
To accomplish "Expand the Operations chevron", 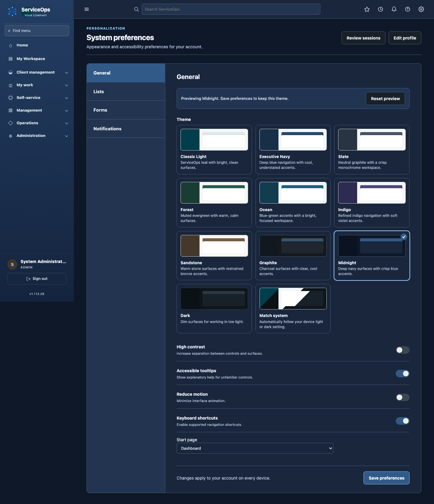I will [x=67, y=123].
